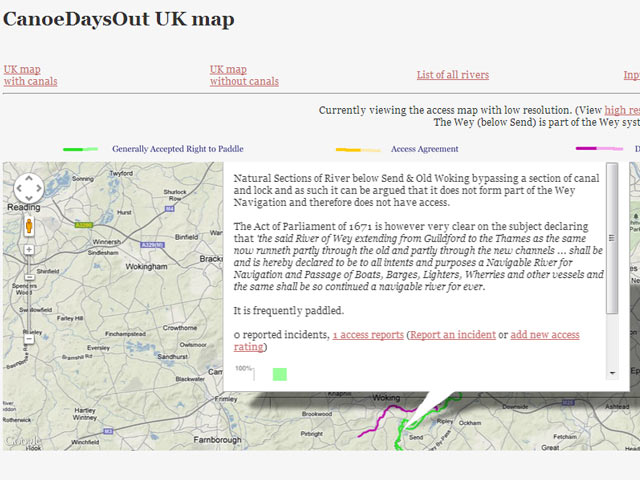The image size is (640, 480).
Task: Click Report an incident link
Action: click(x=453, y=335)
